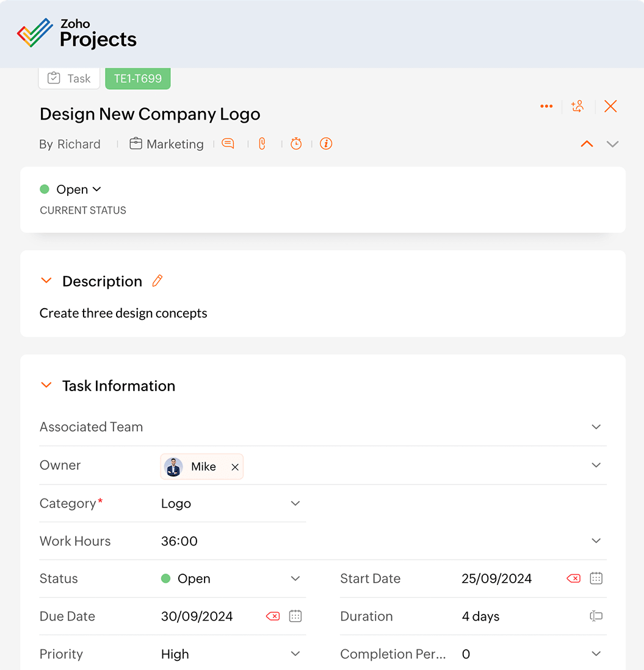Clear the Due Date value

pyautogui.click(x=273, y=616)
